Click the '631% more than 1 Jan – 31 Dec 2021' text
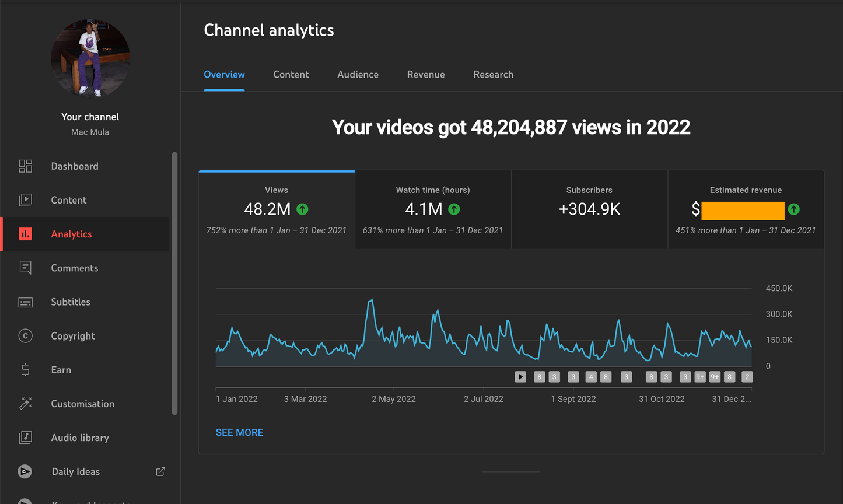 pyautogui.click(x=433, y=230)
